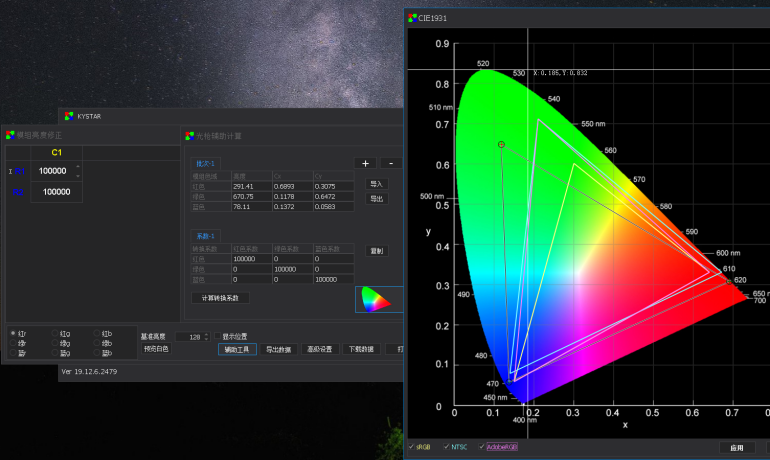Enable the 显示位置 checkbox

tap(217, 336)
